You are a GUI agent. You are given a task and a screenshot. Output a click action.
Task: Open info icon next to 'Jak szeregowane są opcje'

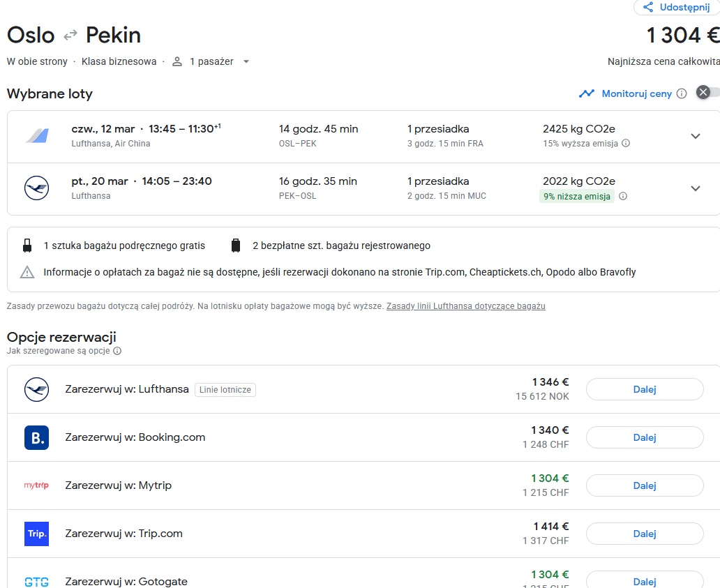point(117,351)
